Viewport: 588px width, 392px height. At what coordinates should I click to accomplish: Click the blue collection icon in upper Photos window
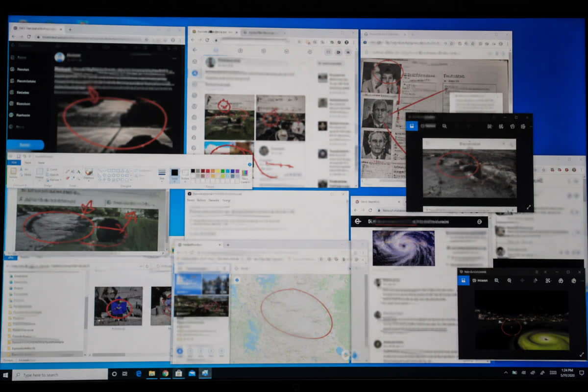pyautogui.click(x=412, y=126)
